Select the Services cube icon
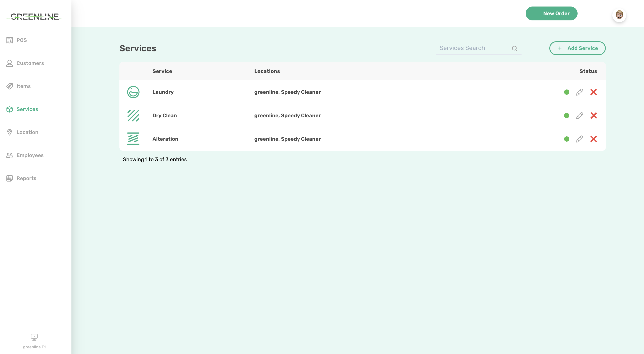 [x=10, y=109]
